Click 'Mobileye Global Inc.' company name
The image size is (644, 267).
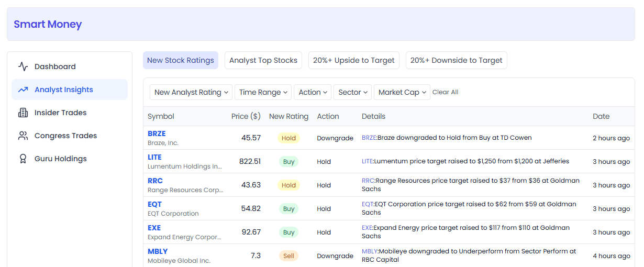179,261
